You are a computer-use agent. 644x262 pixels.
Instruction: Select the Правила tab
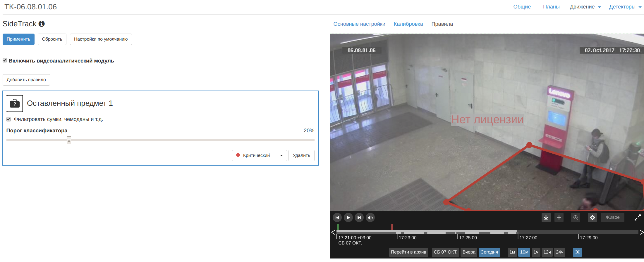pyautogui.click(x=442, y=24)
